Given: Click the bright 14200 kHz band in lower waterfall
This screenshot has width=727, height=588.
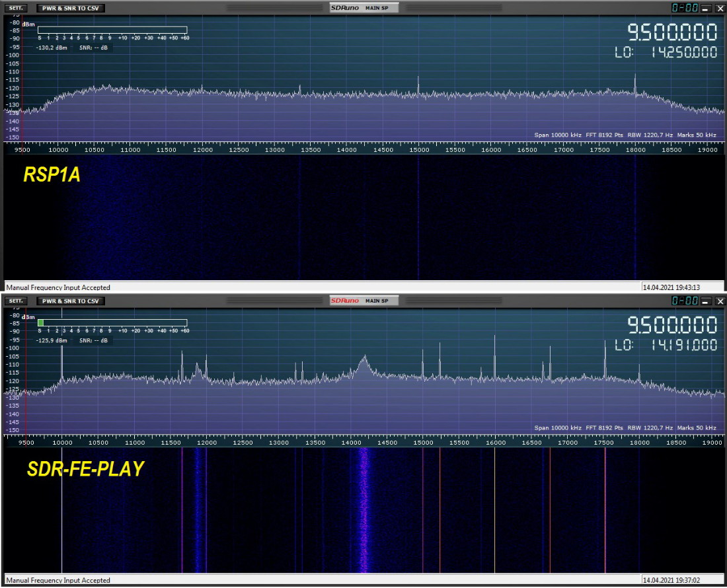Looking at the screenshot, I should [x=364, y=509].
